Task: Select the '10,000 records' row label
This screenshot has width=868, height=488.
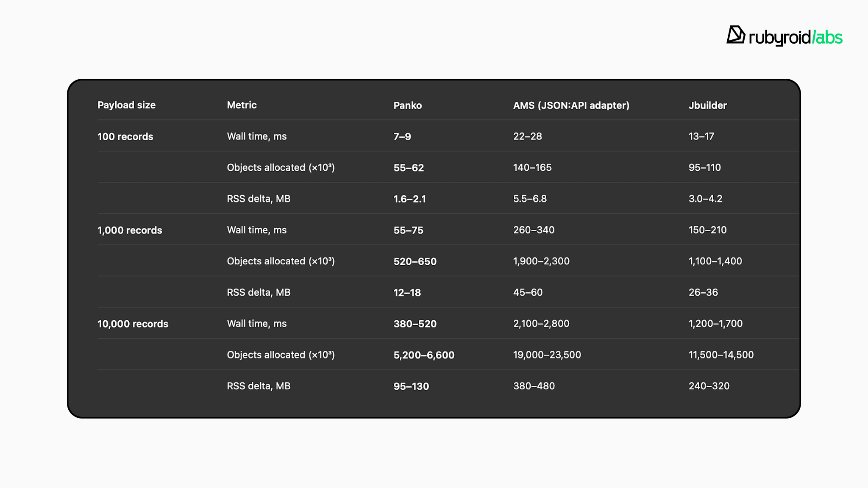Action: click(x=133, y=324)
